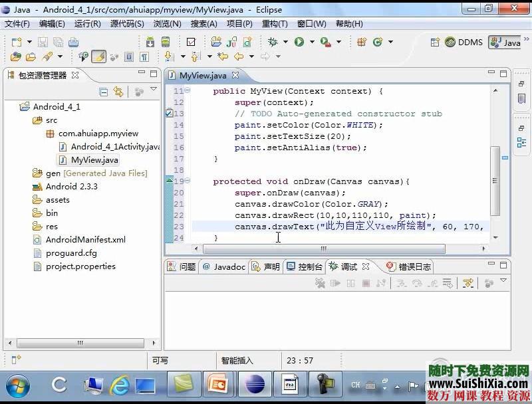Click the Open Perspective icon
The image size is (532, 404).
(435, 42)
